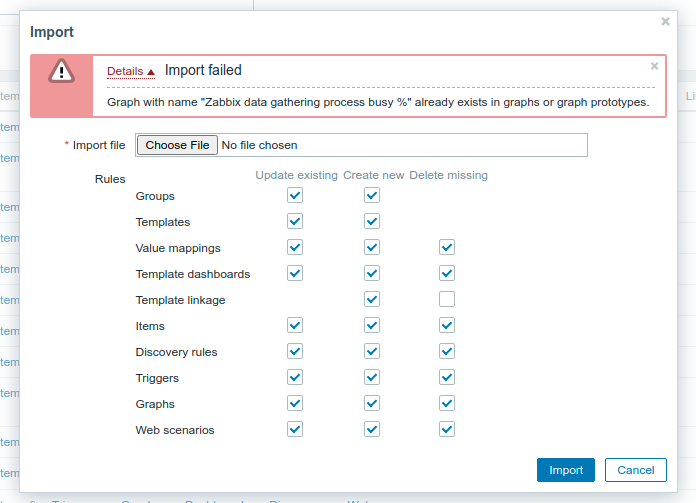Screen dimensions: 696x503
Task: Click the Choose File button
Action: click(177, 145)
